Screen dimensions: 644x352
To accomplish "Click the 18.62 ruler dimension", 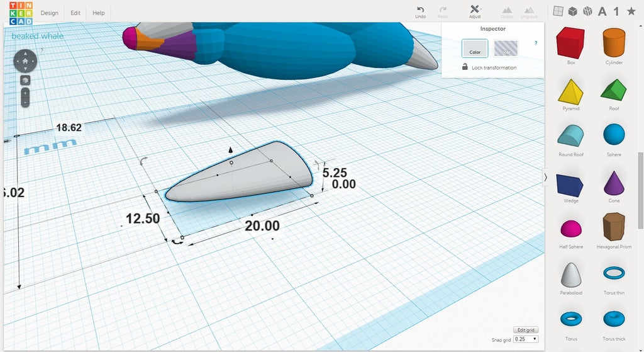I will [x=69, y=127].
